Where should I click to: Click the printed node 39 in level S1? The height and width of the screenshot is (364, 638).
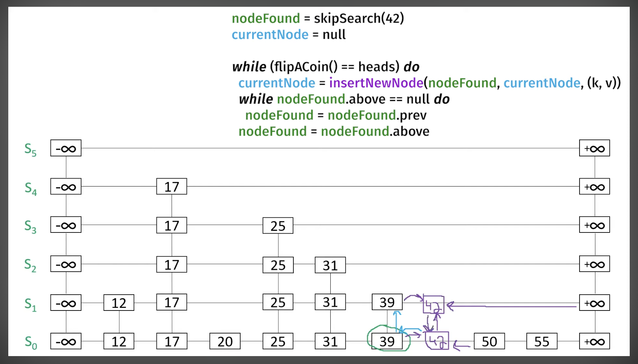click(x=387, y=302)
